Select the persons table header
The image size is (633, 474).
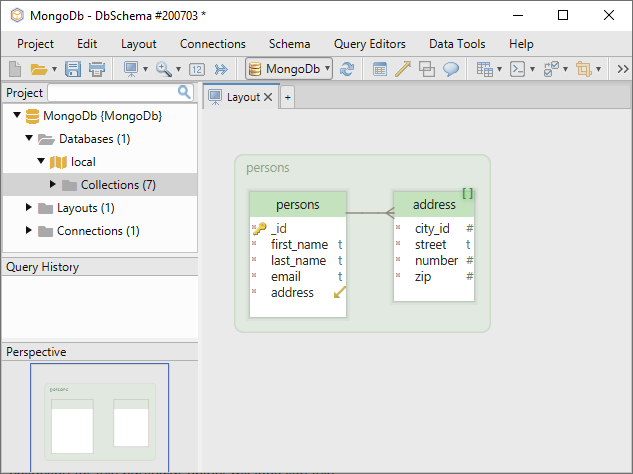click(x=298, y=204)
